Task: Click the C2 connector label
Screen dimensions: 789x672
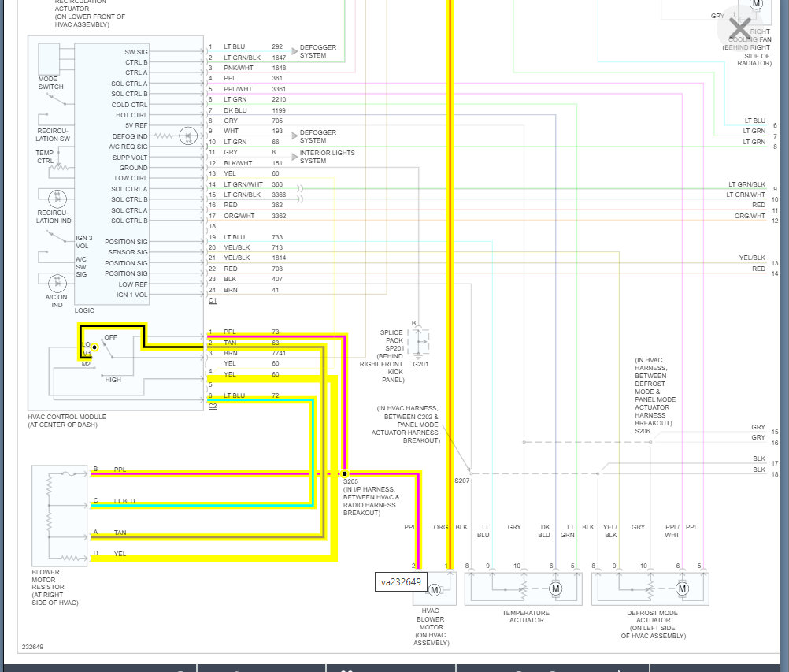Action: pos(213,406)
